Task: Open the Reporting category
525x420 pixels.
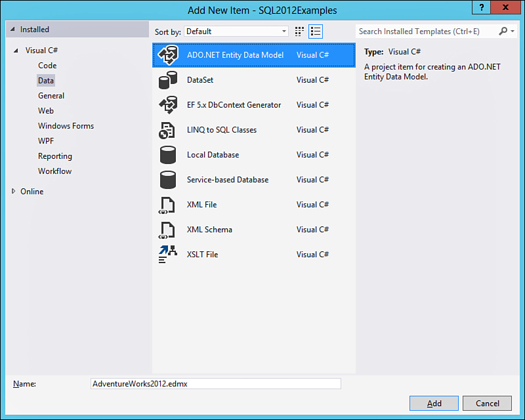Action: pos(55,156)
